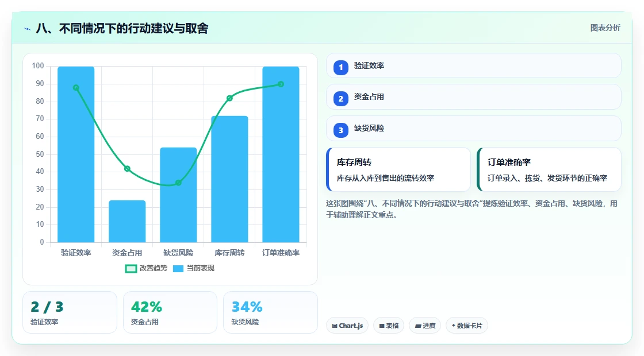Click the 订单准确率 x-axis label
Image resolution: width=644 pixels, height=356 pixels.
pyautogui.click(x=281, y=253)
